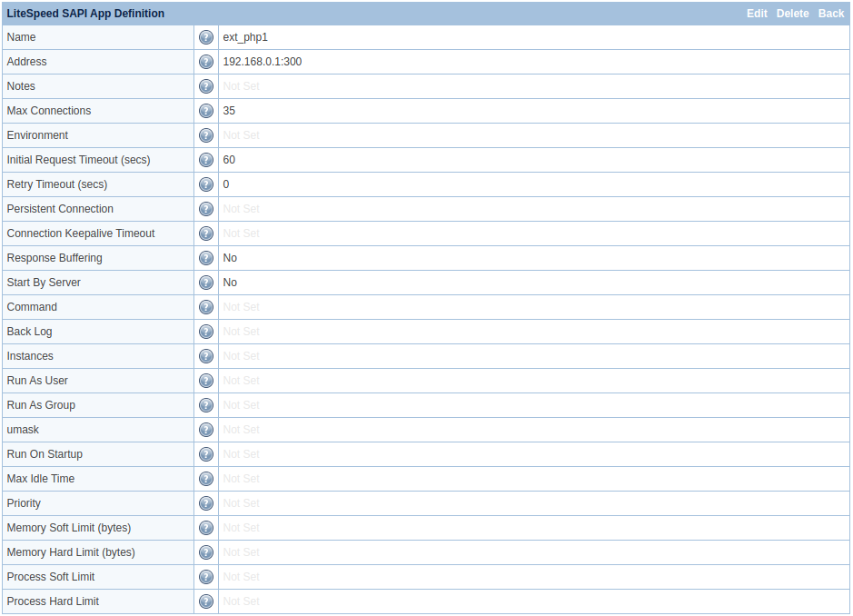Open Back Log help
The image size is (853, 616).
pos(206,332)
